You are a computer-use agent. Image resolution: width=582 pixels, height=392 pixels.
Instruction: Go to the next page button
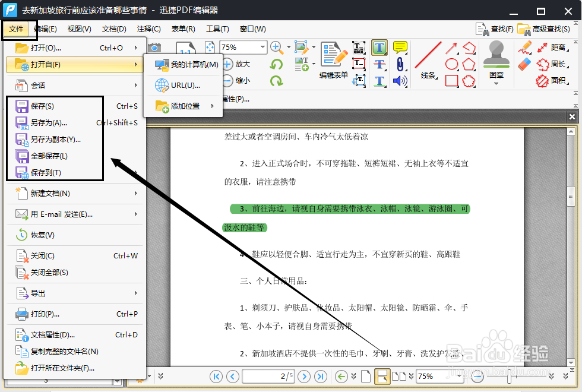pyautogui.click(x=304, y=377)
